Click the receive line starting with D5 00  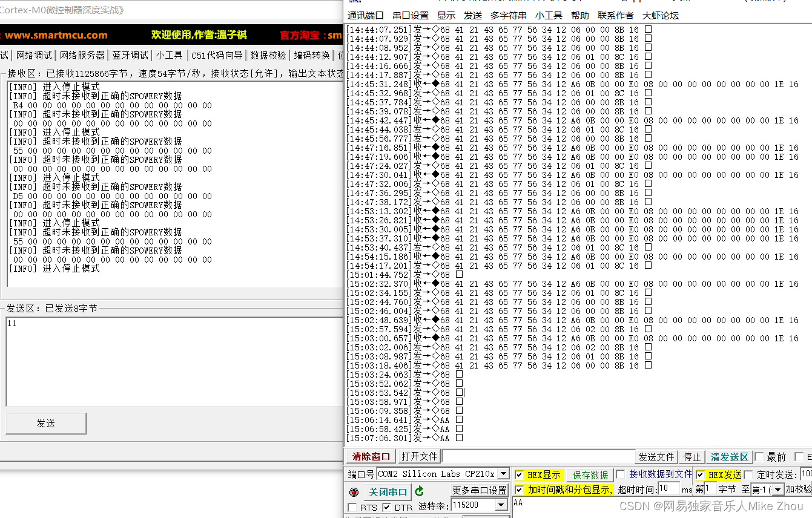tap(112, 196)
